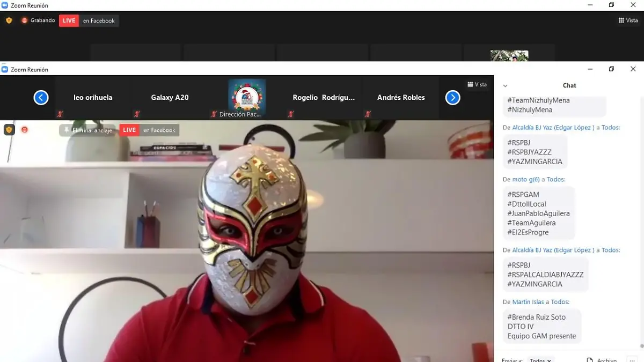Select the Galaxy A20 participant tile
Screen dimensions: 644x362
pos(170,98)
